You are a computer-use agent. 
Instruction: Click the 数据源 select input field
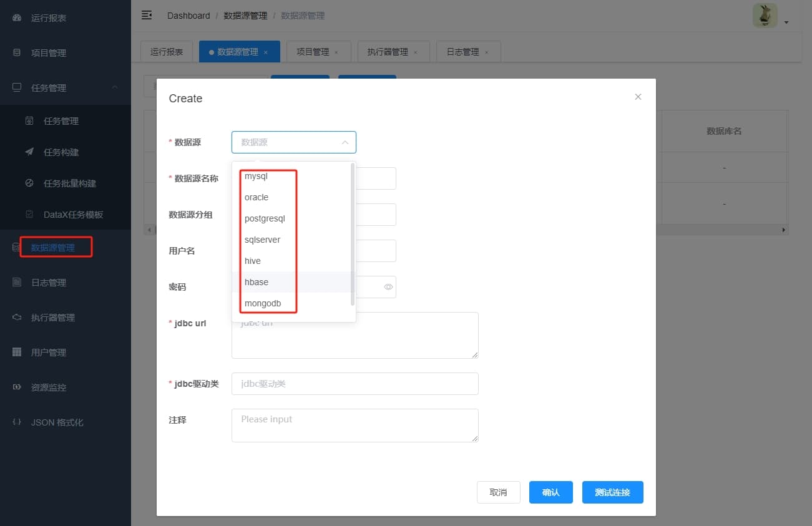pyautogui.click(x=293, y=142)
